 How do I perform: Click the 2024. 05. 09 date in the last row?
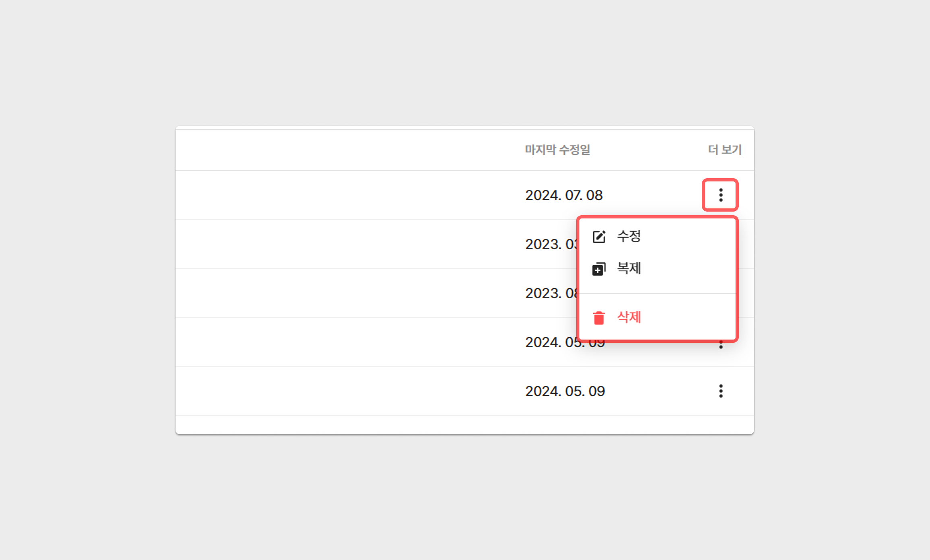[x=565, y=391]
